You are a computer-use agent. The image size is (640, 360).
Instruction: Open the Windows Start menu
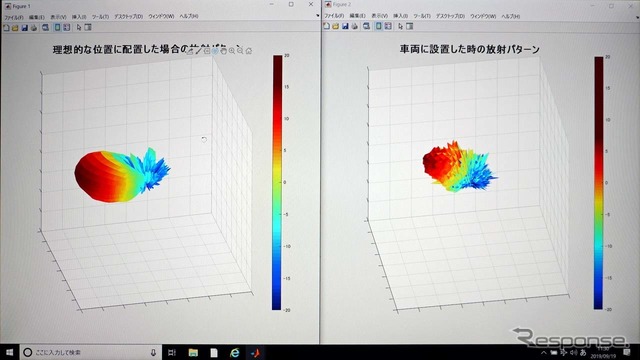click(x=9, y=352)
